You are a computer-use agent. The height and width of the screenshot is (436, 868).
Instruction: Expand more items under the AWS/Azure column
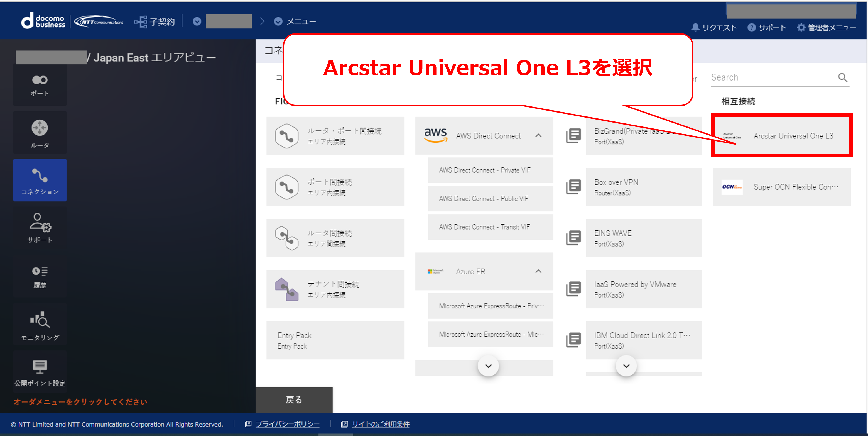tap(488, 366)
